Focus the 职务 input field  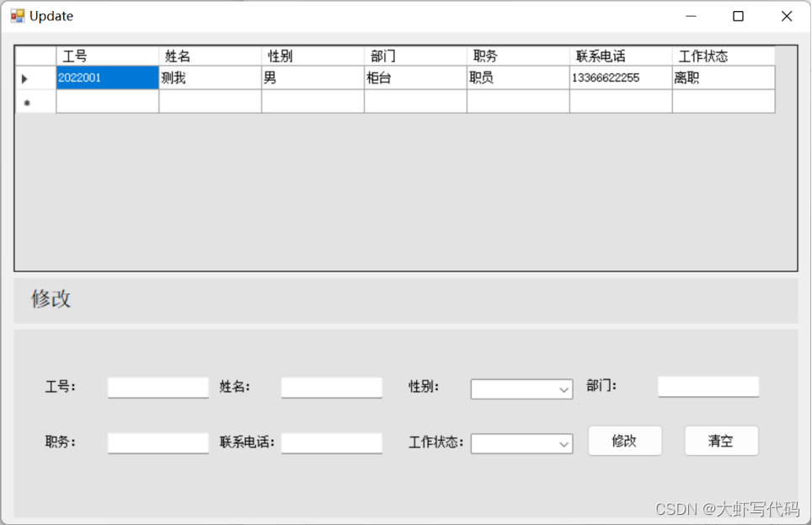pos(158,443)
